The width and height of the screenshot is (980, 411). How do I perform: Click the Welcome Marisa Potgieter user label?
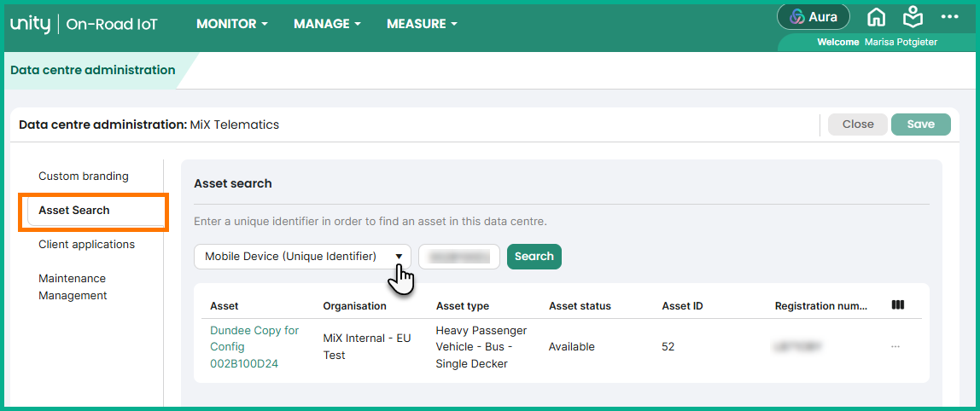[x=877, y=43]
